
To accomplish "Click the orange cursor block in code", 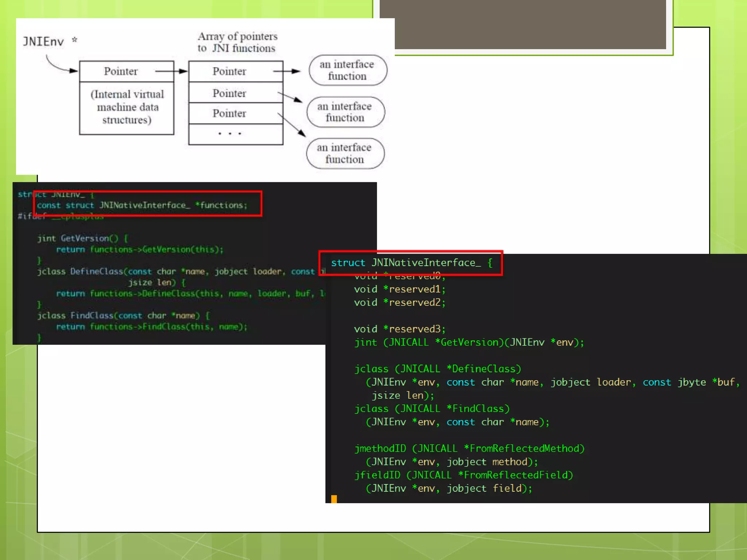I will coord(334,499).
